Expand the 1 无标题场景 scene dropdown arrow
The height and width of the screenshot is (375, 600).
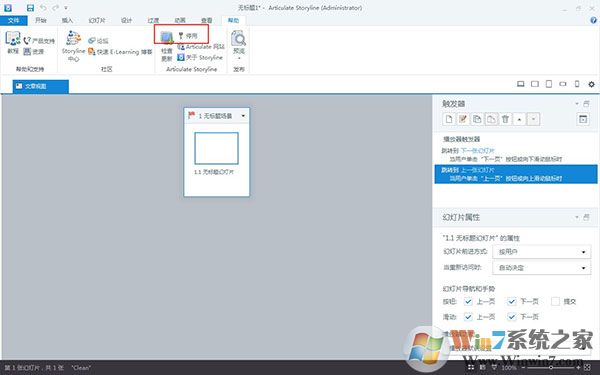[x=243, y=116]
